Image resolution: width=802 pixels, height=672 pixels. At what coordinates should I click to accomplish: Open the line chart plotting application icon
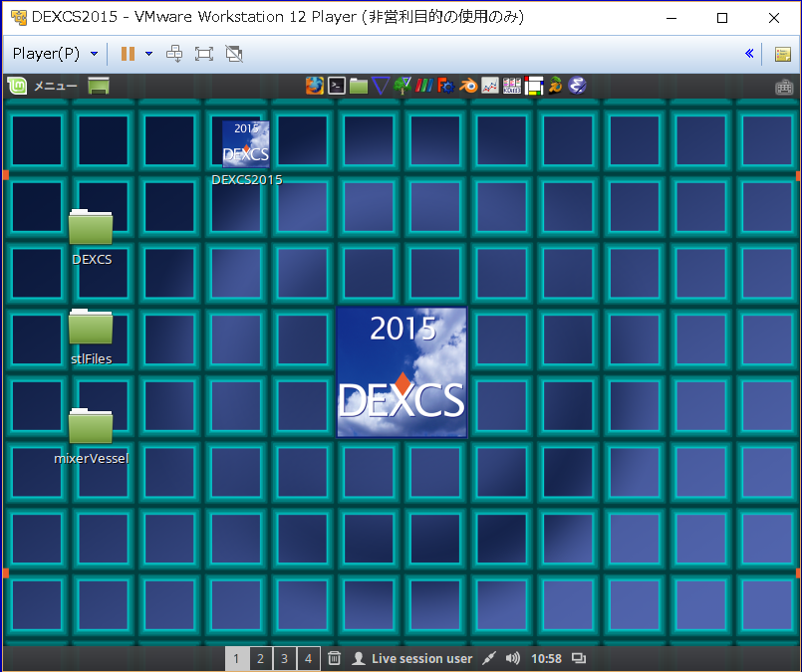pos(489,86)
